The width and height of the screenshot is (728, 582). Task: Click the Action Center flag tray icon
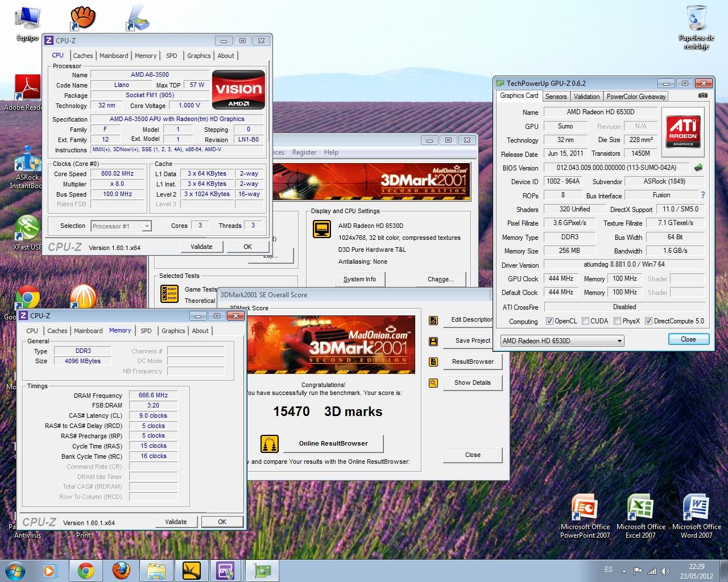[638, 571]
